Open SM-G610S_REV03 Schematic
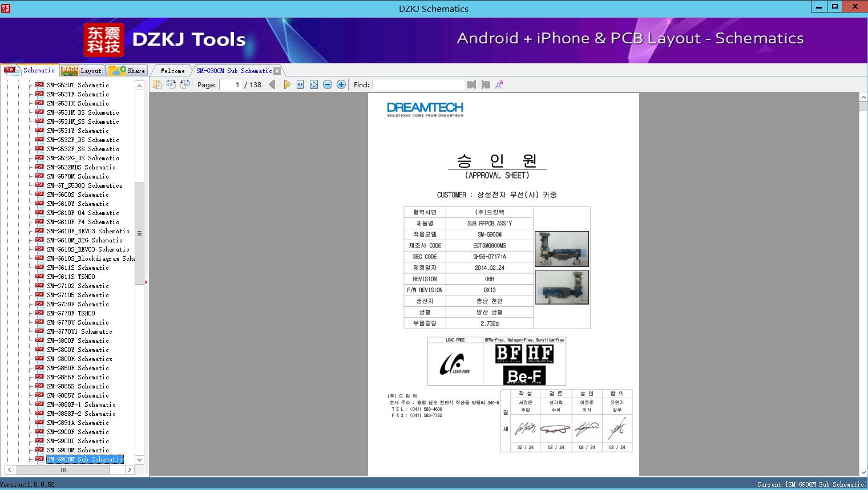This screenshot has width=868, height=490. (x=88, y=249)
